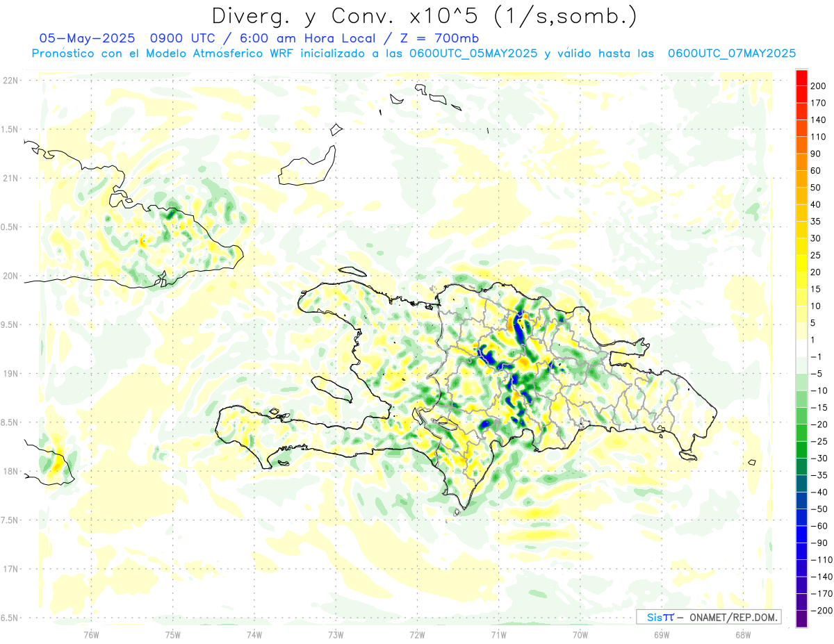The image size is (834, 644).
Task: Click the '0600UTC_07MAY2025' valid-until time
Action: pos(731,53)
